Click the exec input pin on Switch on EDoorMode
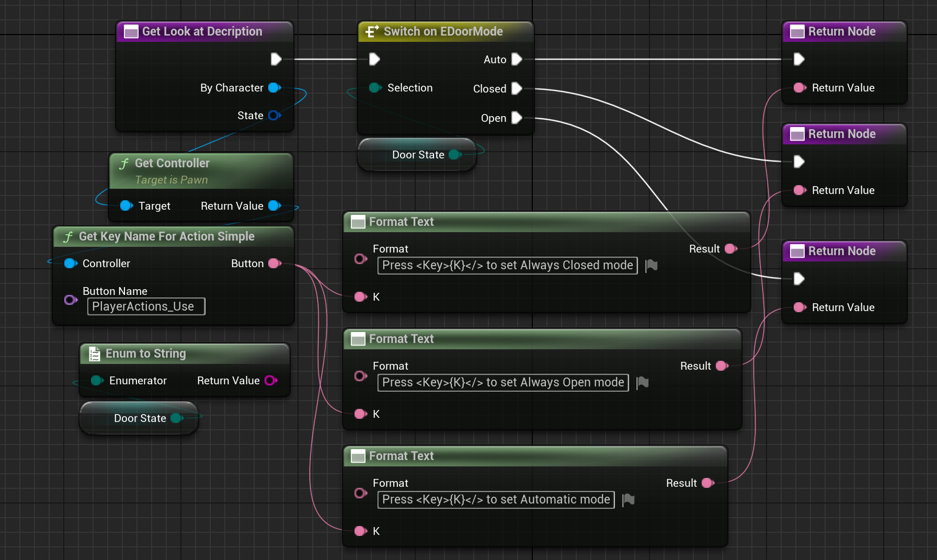 [x=374, y=59]
